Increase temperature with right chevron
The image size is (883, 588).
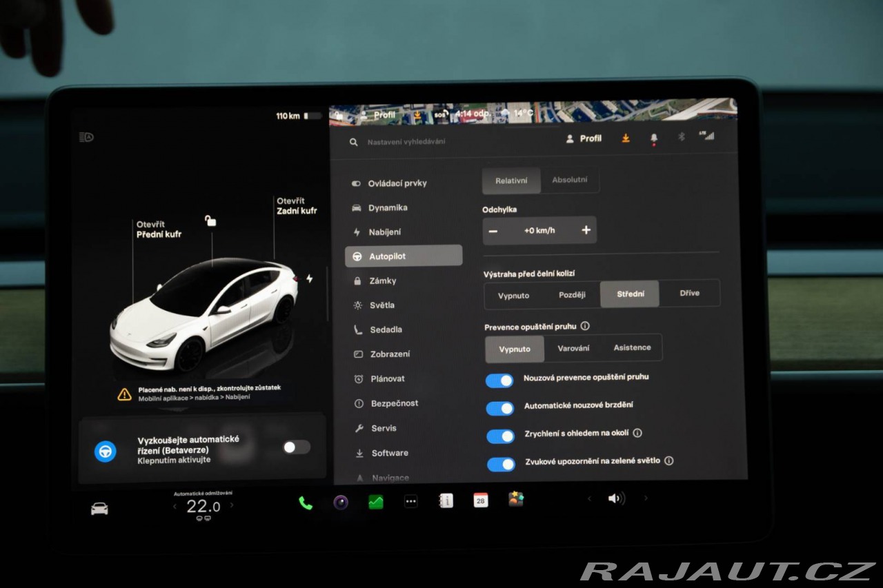pyautogui.click(x=231, y=505)
